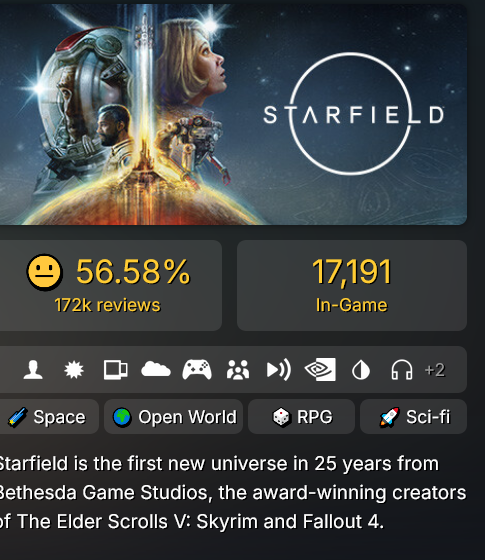Viewport: 485px width, 560px height.
Task: Click the controller support gamepad icon
Action: 197,370
